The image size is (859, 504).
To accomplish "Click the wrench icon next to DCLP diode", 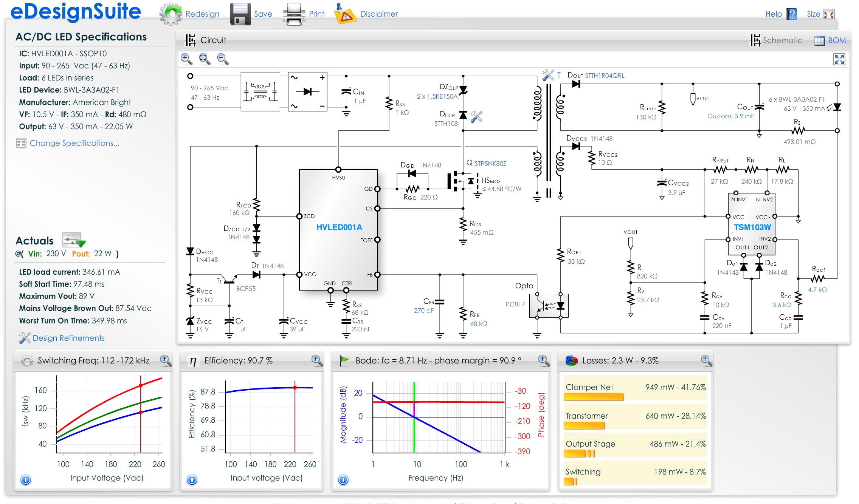I will [x=476, y=117].
